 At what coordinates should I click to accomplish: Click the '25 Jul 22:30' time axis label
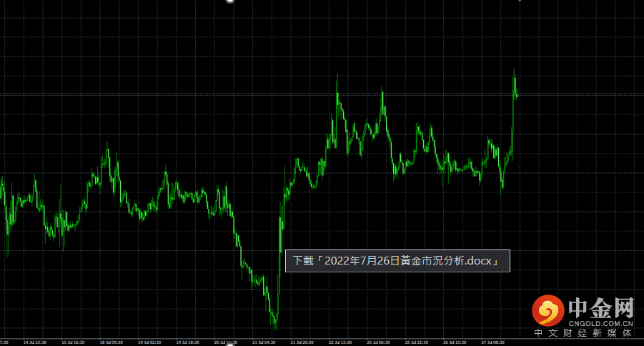[x=417, y=342]
